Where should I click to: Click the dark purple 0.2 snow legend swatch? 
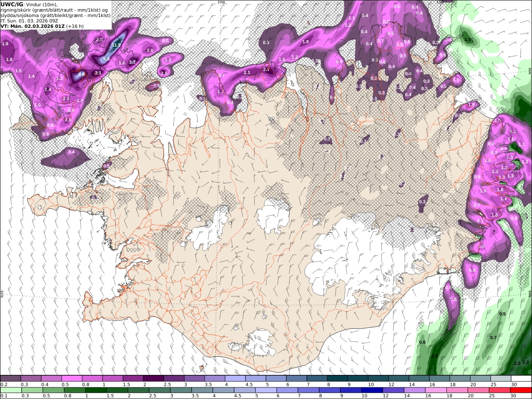click(10, 379)
